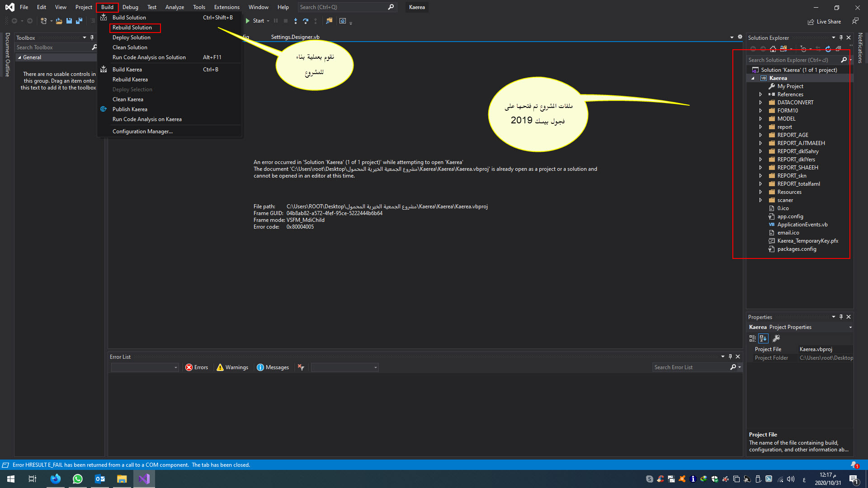Click Switch Views icon in Solution Explorer
Image resolution: width=868 pixels, height=488 pixels.
(783, 49)
